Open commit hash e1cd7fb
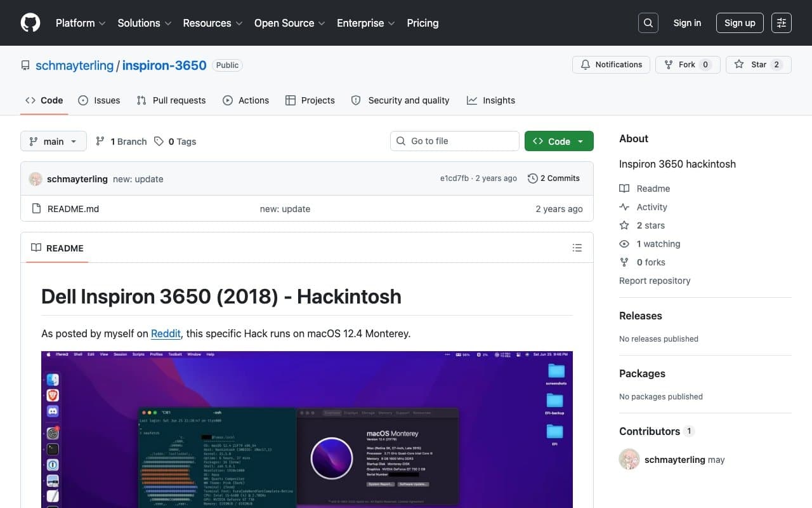This screenshot has height=508, width=812. [x=454, y=178]
